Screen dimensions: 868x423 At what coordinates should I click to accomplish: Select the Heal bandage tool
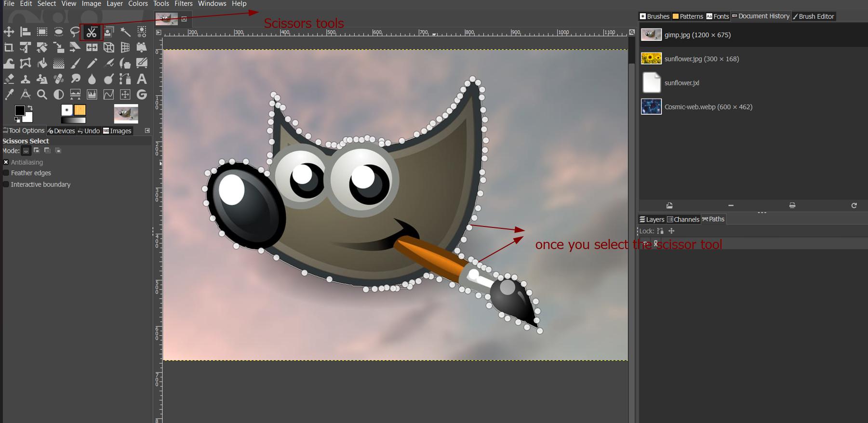click(x=58, y=79)
